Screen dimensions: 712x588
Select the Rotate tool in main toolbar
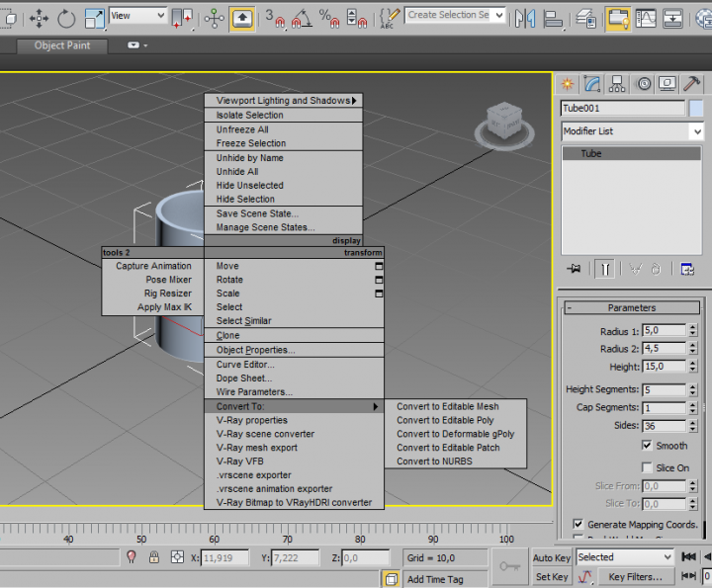pyautogui.click(x=67, y=17)
